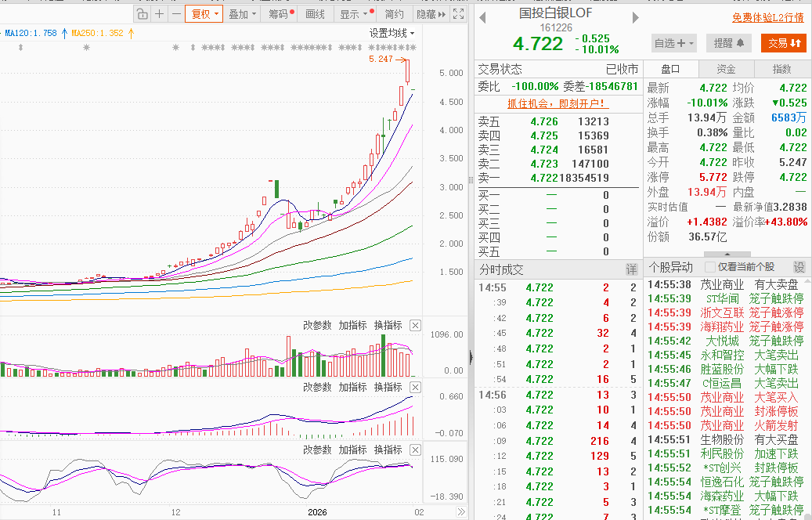812x520 pixels.
Task: Open 免费体验L2行情 link
Action: tap(768, 17)
